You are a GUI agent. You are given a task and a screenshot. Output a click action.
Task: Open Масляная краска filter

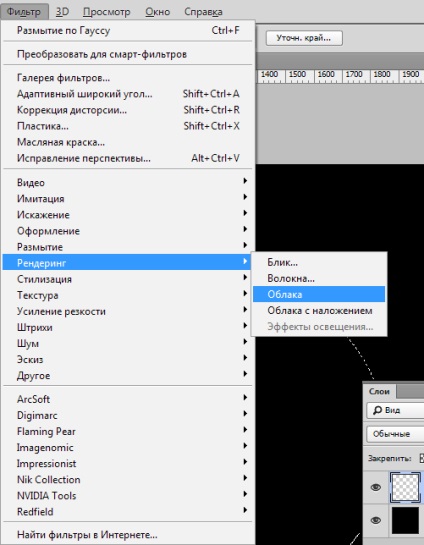tap(128, 142)
